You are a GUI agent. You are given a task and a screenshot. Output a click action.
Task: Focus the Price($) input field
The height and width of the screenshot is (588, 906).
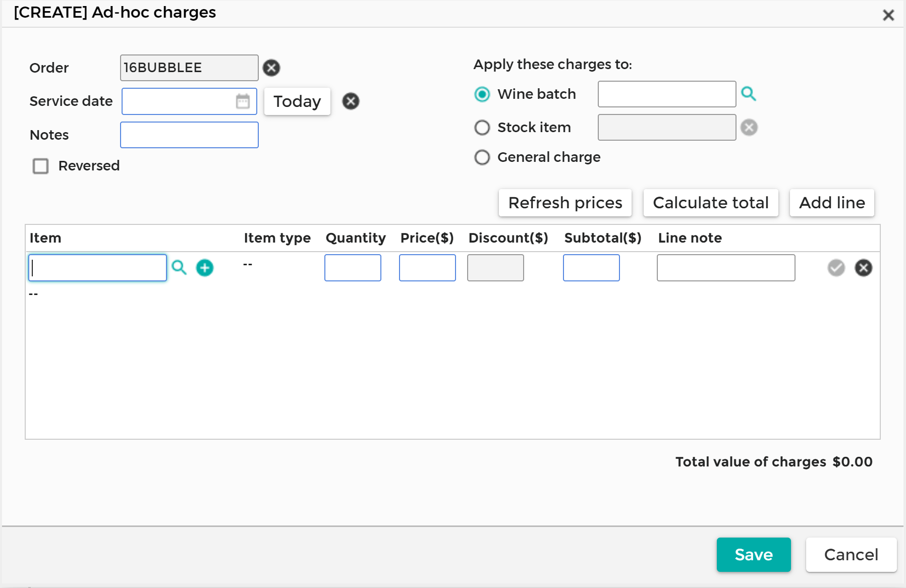point(427,268)
